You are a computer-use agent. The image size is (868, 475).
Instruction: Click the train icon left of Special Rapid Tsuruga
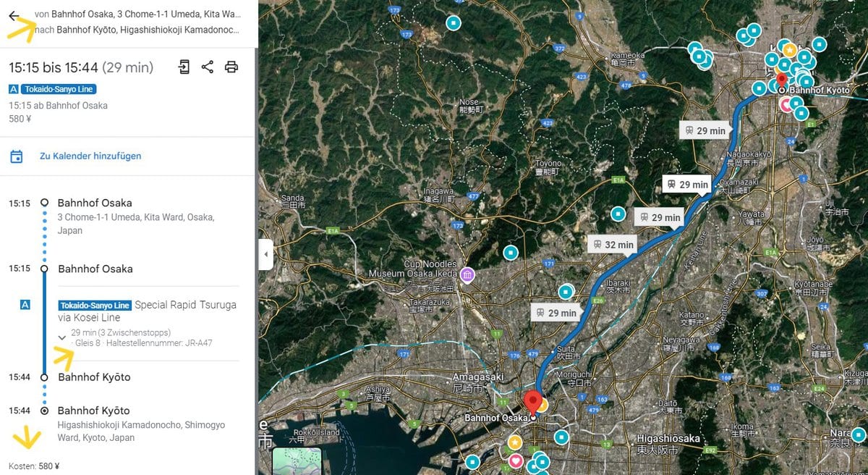(x=25, y=306)
